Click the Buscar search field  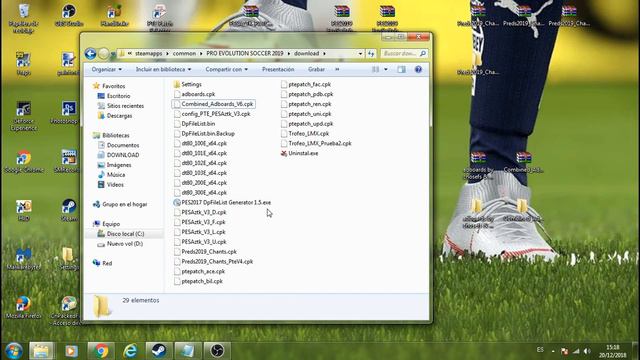point(403,53)
